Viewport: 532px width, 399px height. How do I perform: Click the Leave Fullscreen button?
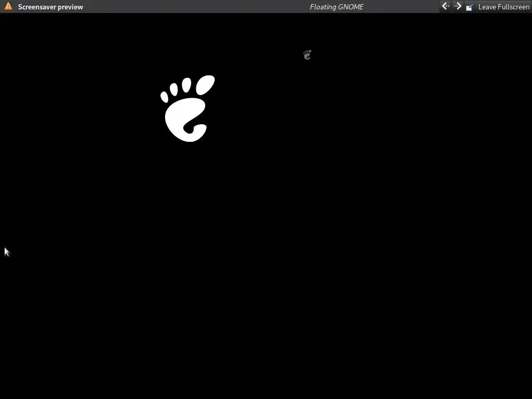click(498, 7)
